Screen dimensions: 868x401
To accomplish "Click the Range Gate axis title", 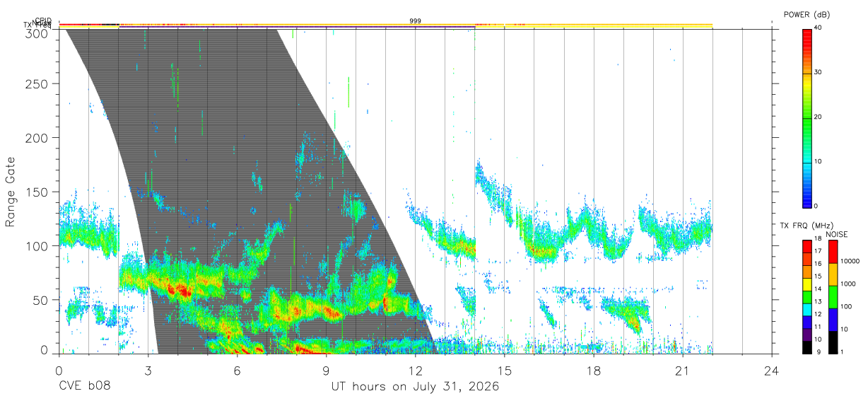I will [x=11, y=192].
